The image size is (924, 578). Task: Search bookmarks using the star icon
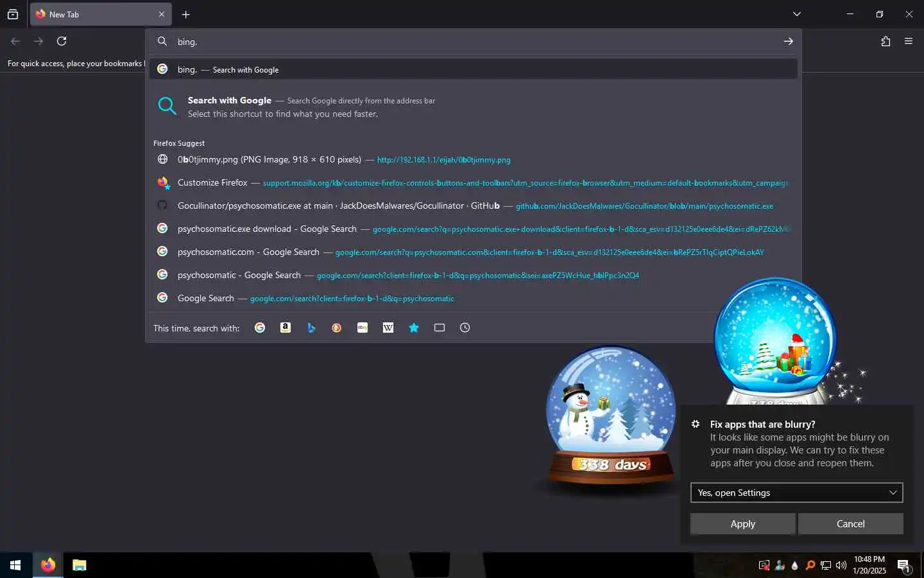point(414,328)
